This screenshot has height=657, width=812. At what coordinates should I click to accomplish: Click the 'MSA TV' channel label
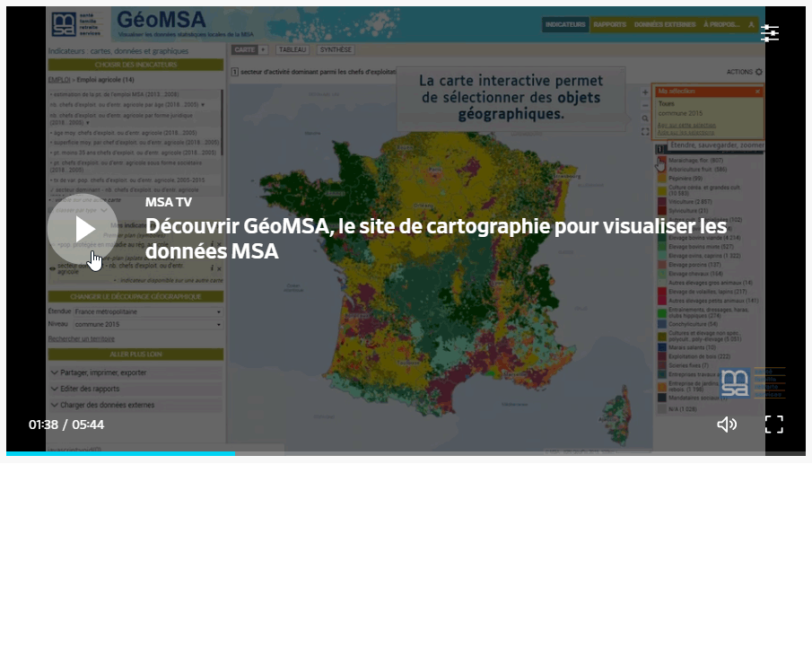pos(169,202)
